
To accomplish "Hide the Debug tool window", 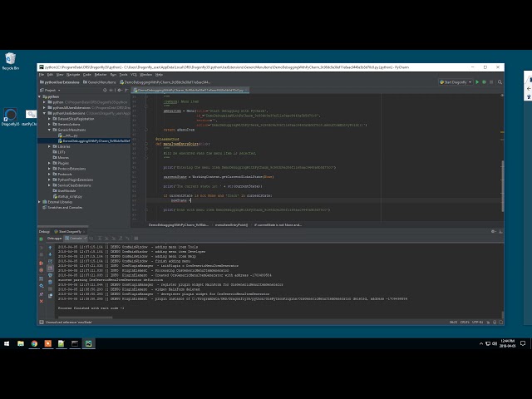I will (500, 231).
